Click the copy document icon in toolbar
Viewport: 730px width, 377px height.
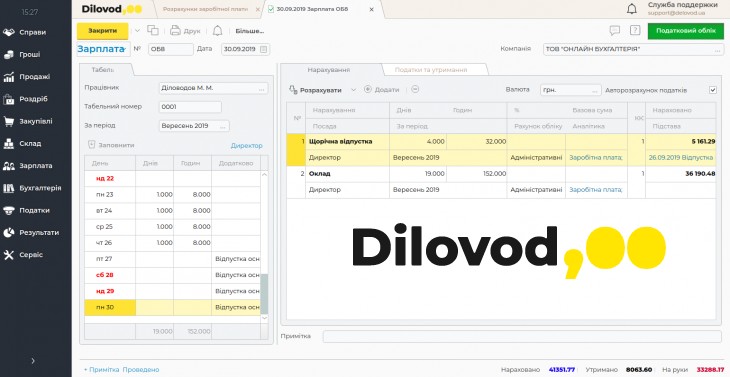coord(153,31)
